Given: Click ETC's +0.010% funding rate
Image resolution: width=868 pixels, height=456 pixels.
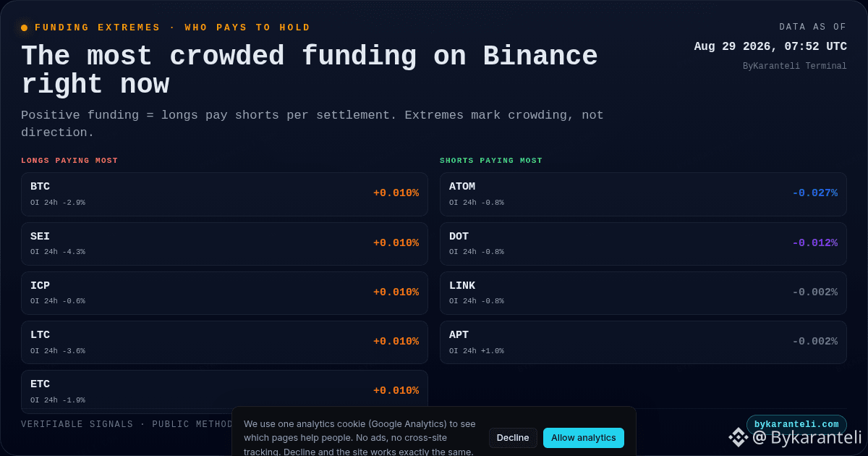Looking at the screenshot, I should 396,391.
